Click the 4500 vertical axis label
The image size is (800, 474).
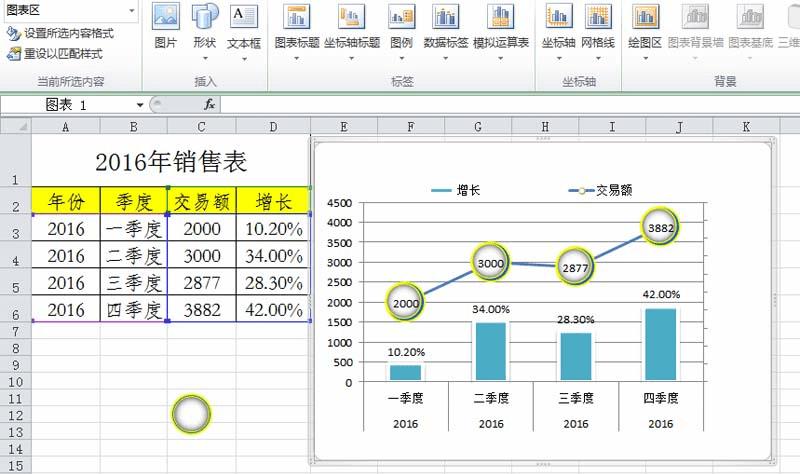click(340, 203)
